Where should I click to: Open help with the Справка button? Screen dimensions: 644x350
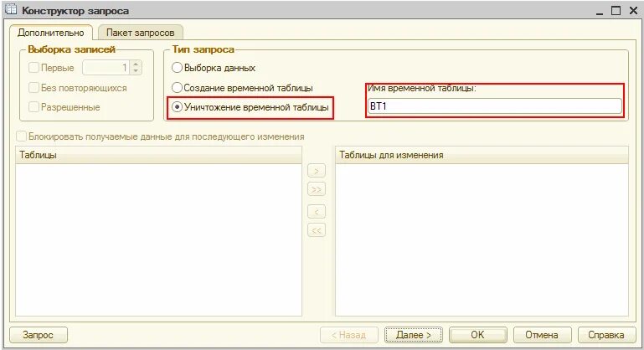coord(606,335)
